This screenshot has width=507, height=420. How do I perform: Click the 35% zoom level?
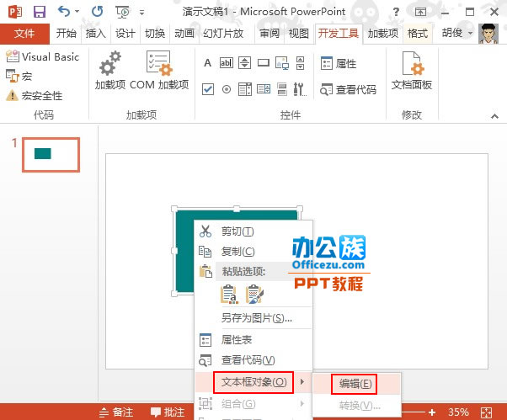[x=458, y=412]
